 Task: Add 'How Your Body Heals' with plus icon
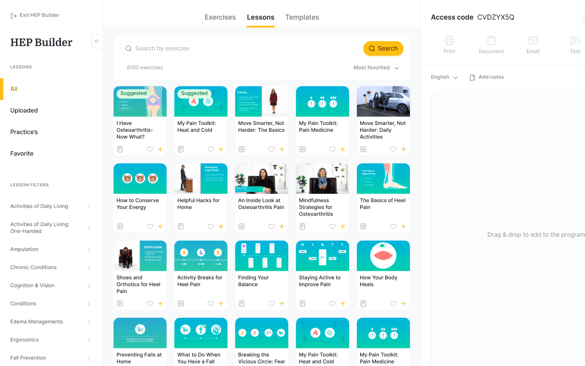403,304
